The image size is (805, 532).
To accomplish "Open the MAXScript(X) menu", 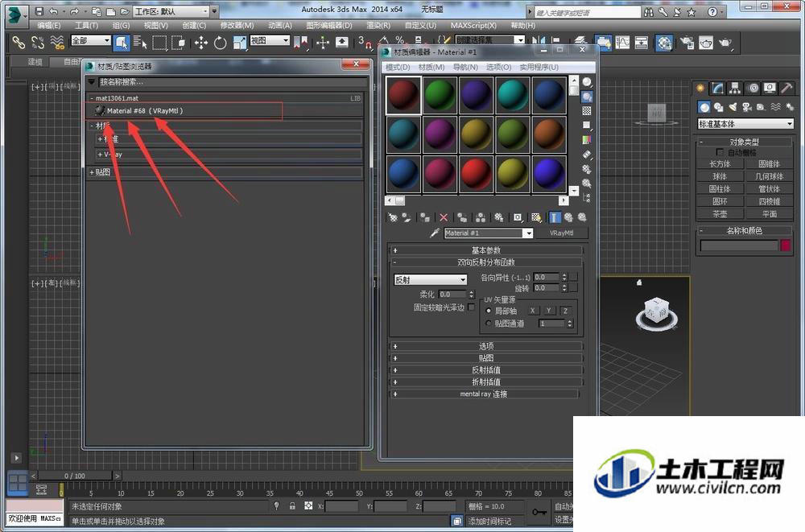I will click(x=473, y=25).
